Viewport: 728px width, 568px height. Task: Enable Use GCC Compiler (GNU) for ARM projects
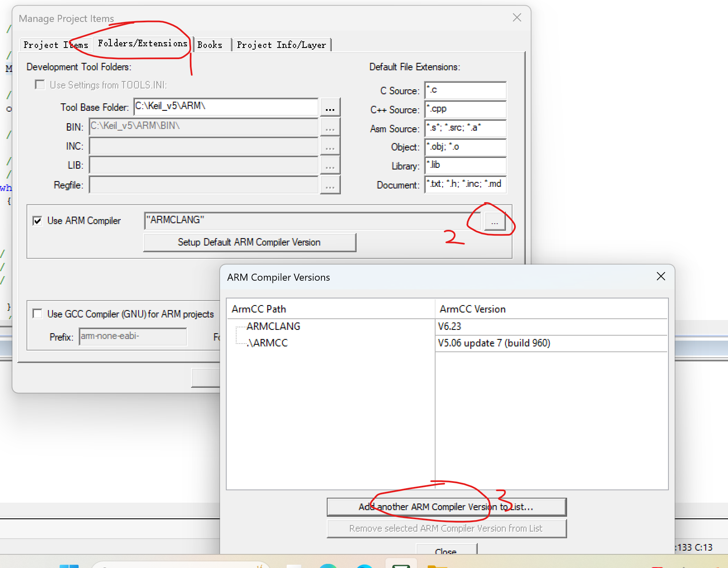click(37, 314)
